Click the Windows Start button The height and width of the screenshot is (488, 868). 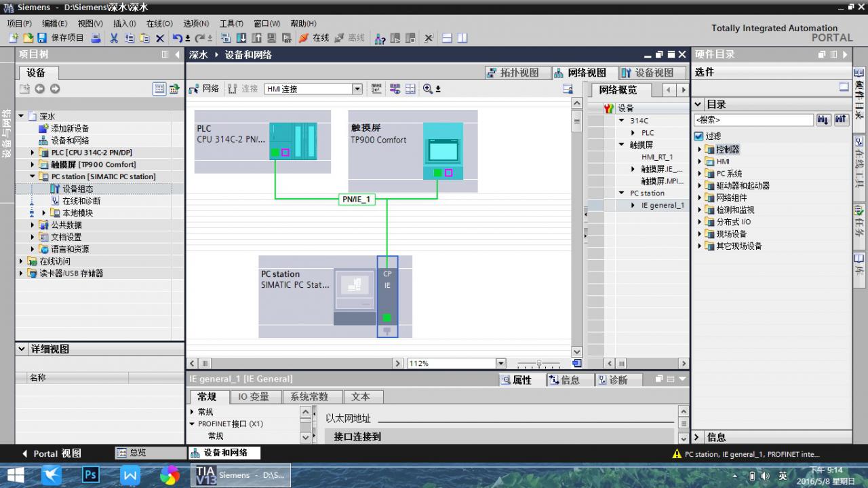(14, 475)
